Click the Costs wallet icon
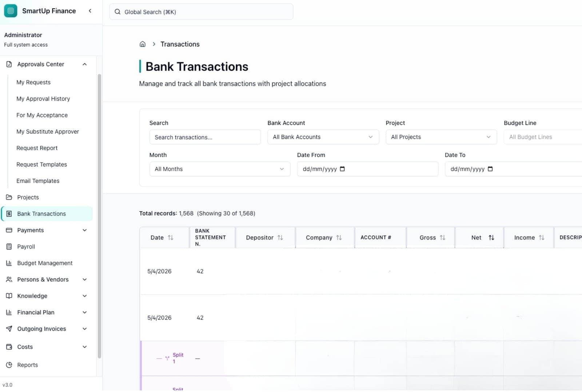The image size is (582, 392). coord(9,347)
